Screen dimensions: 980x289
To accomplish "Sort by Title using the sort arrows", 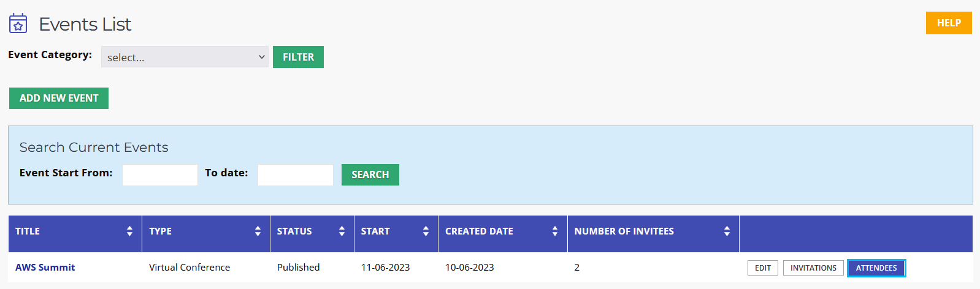I will coord(129,231).
